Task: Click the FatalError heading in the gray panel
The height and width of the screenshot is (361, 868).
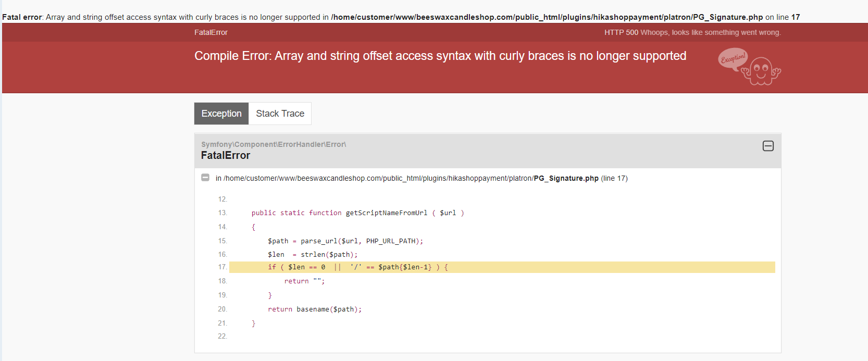Action: point(226,155)
